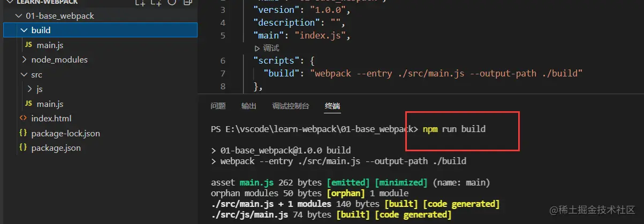The height and width of the screenshot is (224, 644).
Task: Collapse the build folder chevron
Action: coord(24,30)
